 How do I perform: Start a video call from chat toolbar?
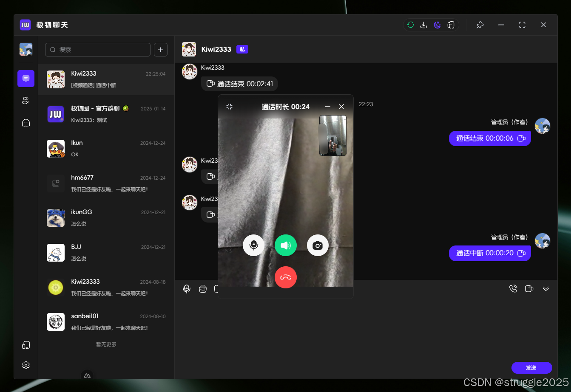pyautogui.click(x=529, y=289)
